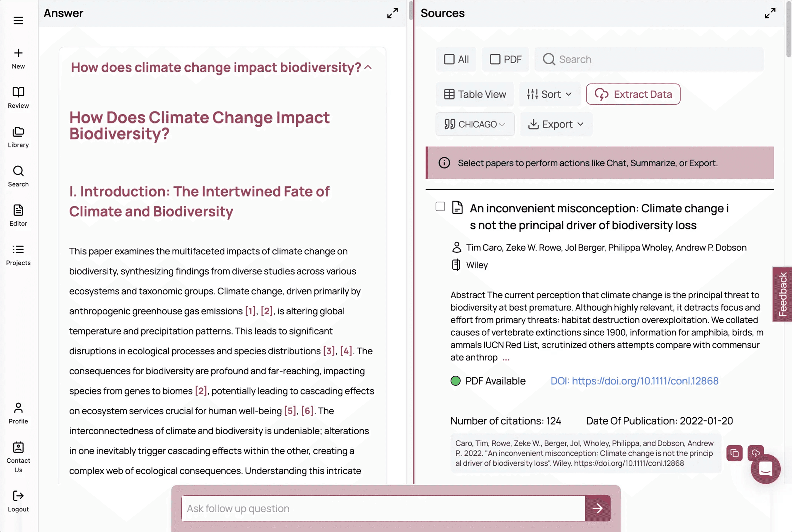Open the hamburger menu icon

point(18,20)
